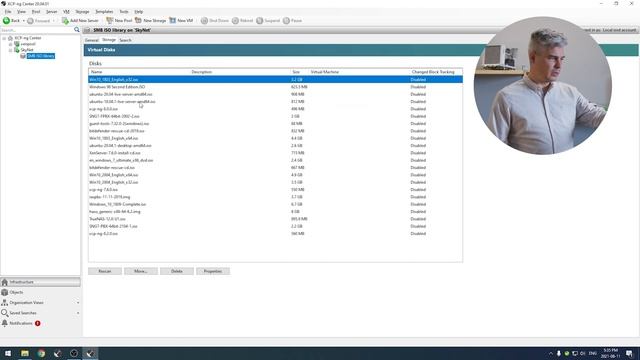The height and width of the screenshot is (360, 640).
Task: Click the SMB ISO library storage icon
Action: coord(23,56)
